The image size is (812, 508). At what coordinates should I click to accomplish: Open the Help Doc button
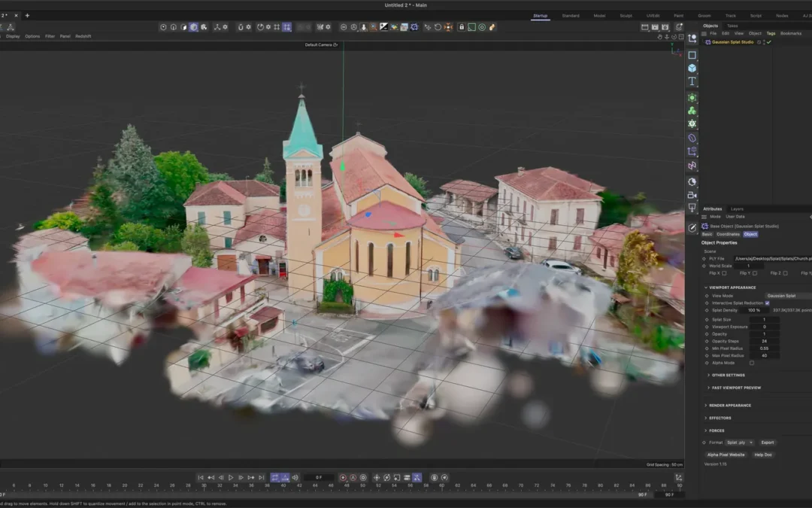763,455
